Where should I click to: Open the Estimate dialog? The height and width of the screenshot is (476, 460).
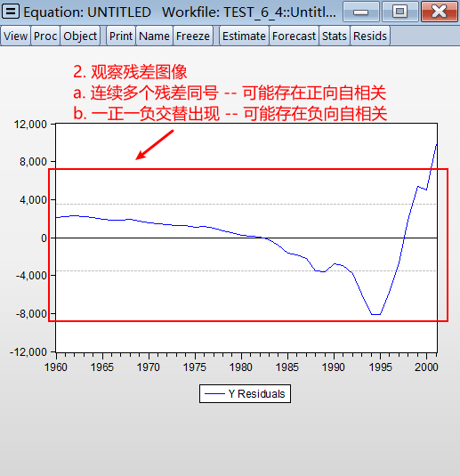(244, 36)
